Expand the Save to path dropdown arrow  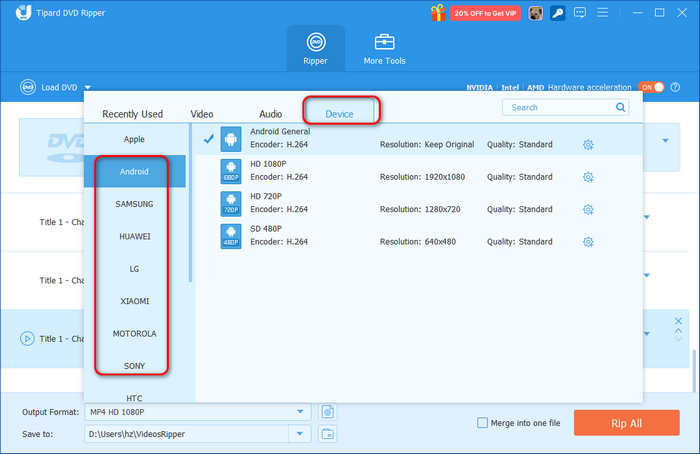[x=300, y=434]
